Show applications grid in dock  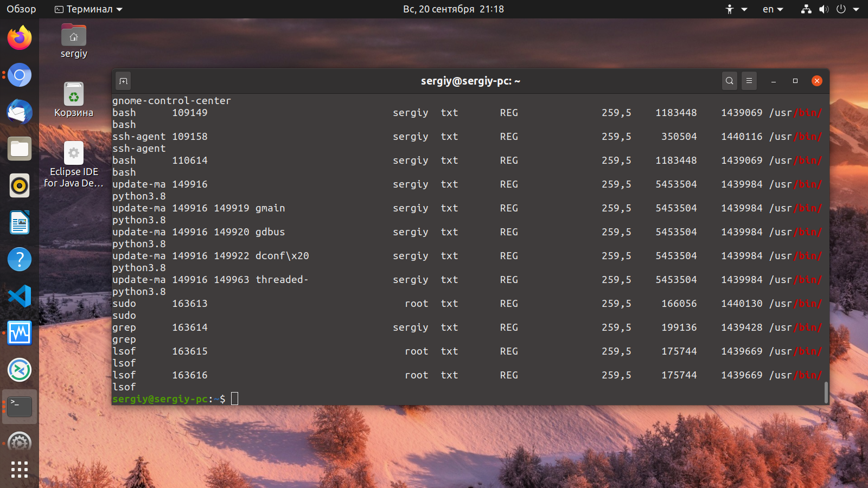click(20, 470)
